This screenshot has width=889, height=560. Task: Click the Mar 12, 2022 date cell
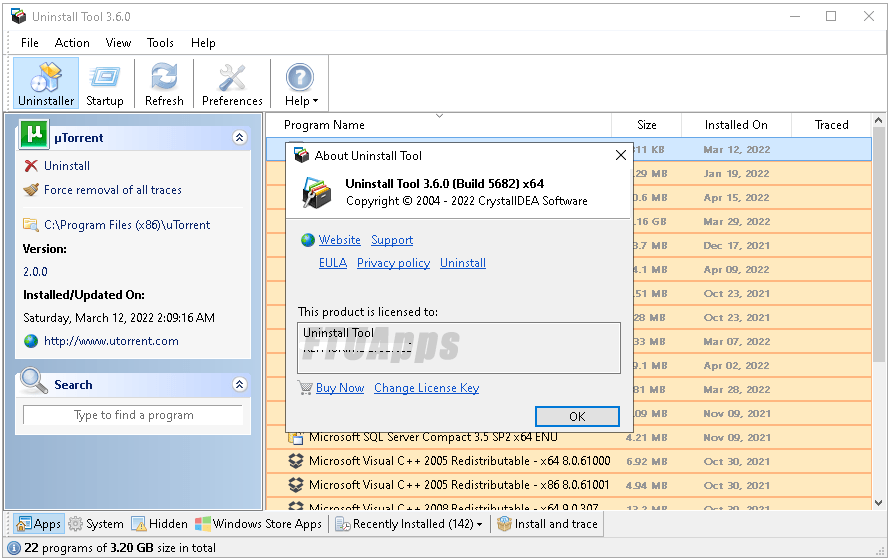pos(736,150)
